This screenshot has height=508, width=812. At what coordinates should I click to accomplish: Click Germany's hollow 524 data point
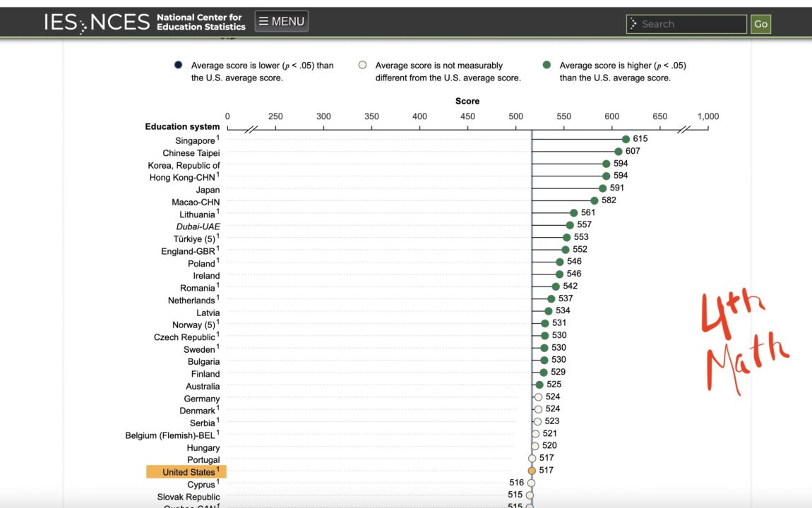(x=538, y=397)
